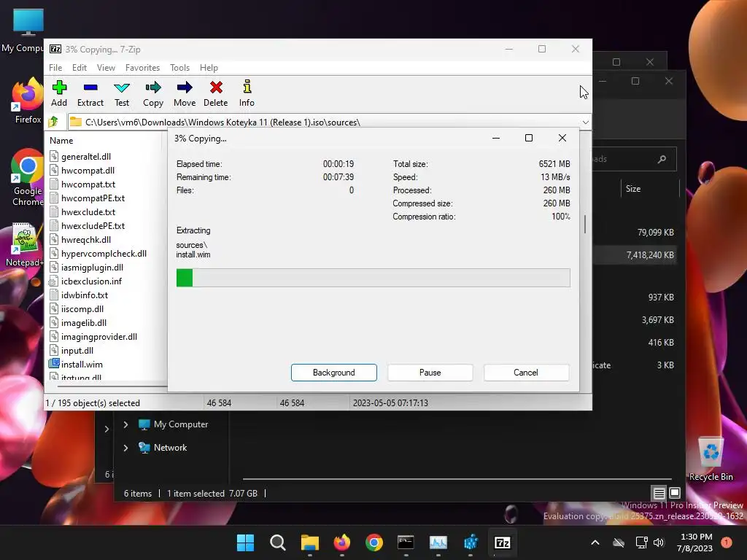The image size is (747, 560).
Task: Select generaltel.dll in the file list
Action: [86, 157]
